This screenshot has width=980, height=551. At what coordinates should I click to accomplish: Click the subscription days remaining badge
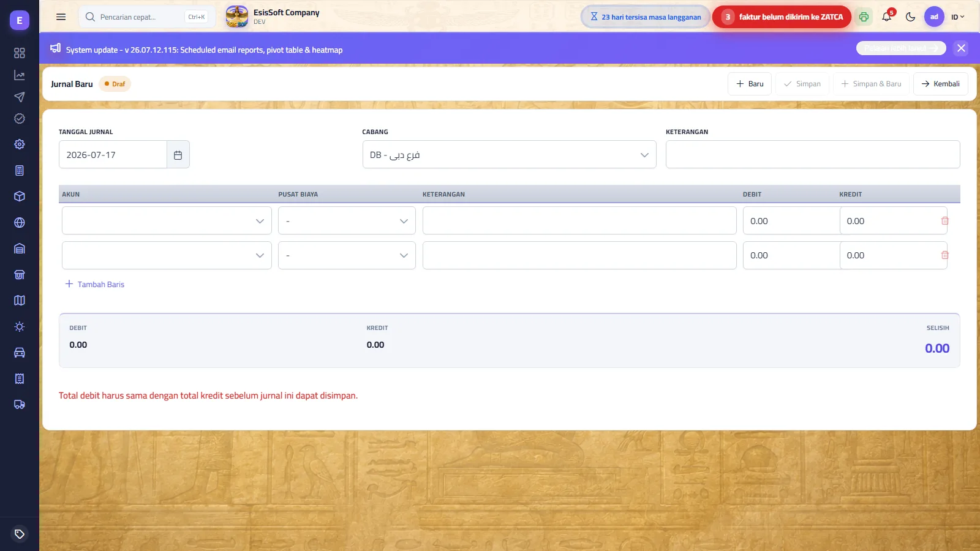click(x=646, y=17)
